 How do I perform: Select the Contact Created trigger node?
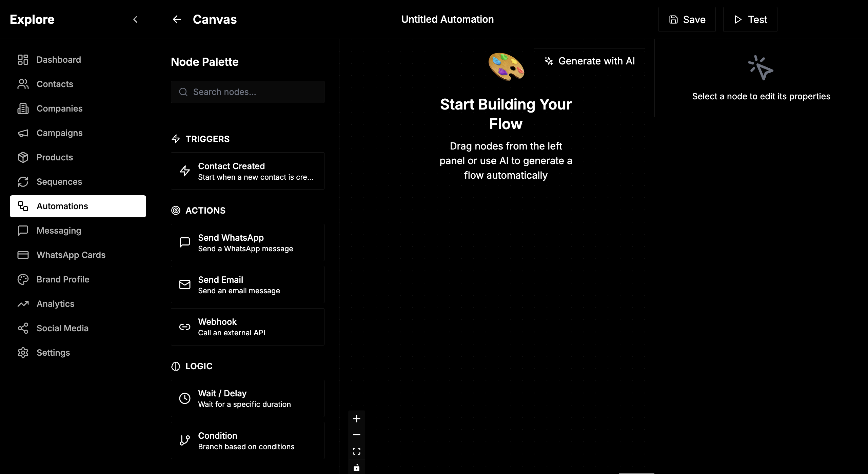[x=248, y=171]
